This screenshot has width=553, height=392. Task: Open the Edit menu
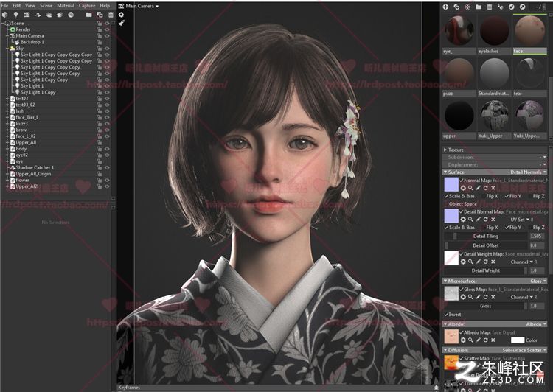[x=16, y=6]
